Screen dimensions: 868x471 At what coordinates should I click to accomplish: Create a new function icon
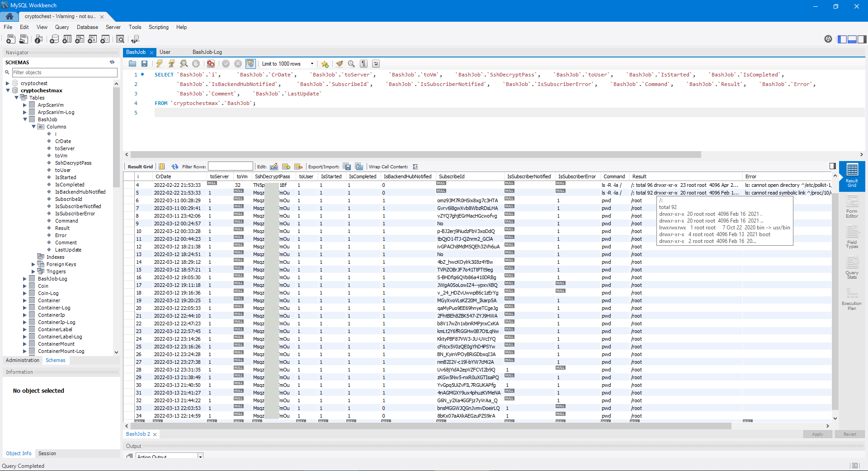pyautogui.click(x=105, y=39)
